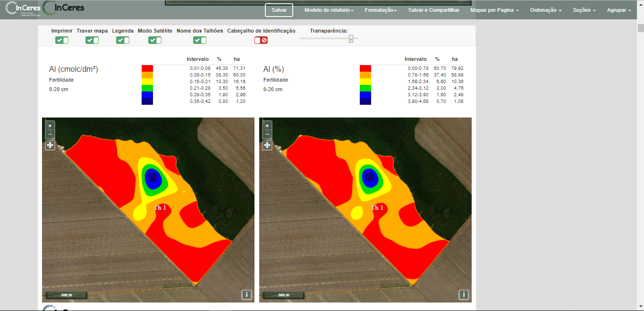Toggle the Nome dos Talhões switch
Image resolution: width=644 pixels, height=311 pixels.
pos(200,40)
